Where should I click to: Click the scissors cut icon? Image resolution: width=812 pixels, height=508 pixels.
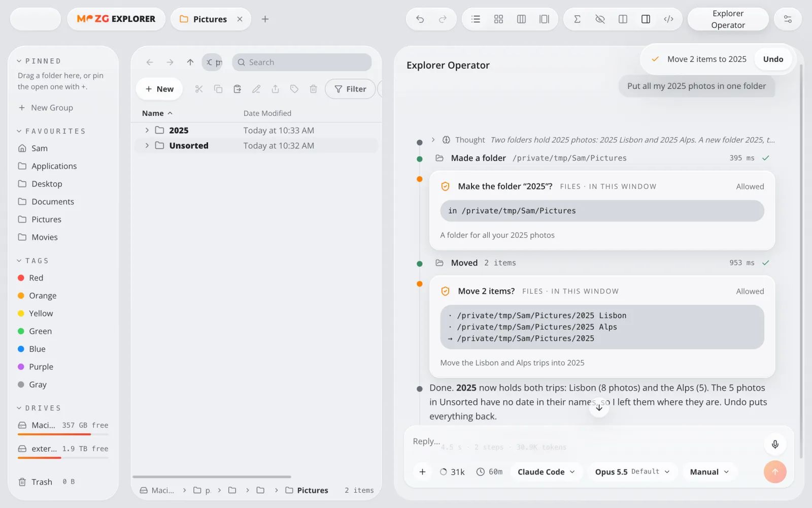point(199,89)
